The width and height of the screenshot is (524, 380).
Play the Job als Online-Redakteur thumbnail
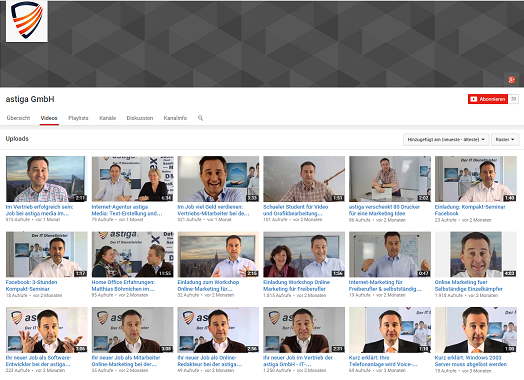218,330
